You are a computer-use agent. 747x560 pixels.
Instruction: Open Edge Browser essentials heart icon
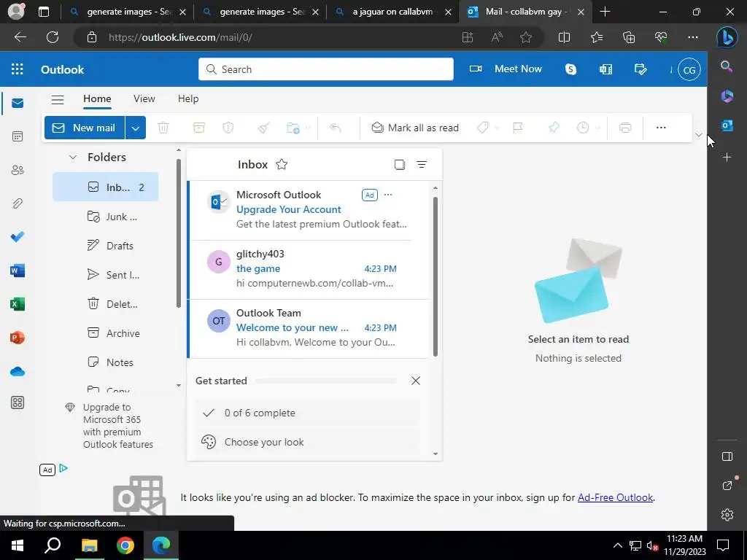pos(661,37)
